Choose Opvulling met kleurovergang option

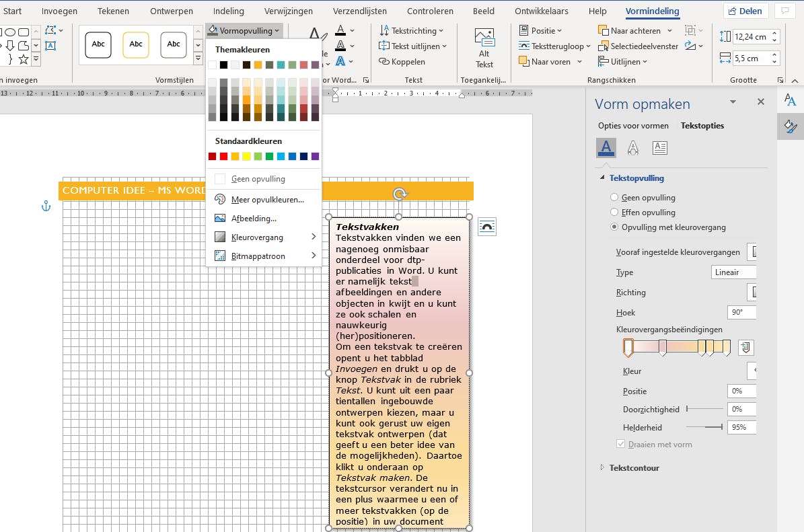pyautogui.click(x=614, y=227)
